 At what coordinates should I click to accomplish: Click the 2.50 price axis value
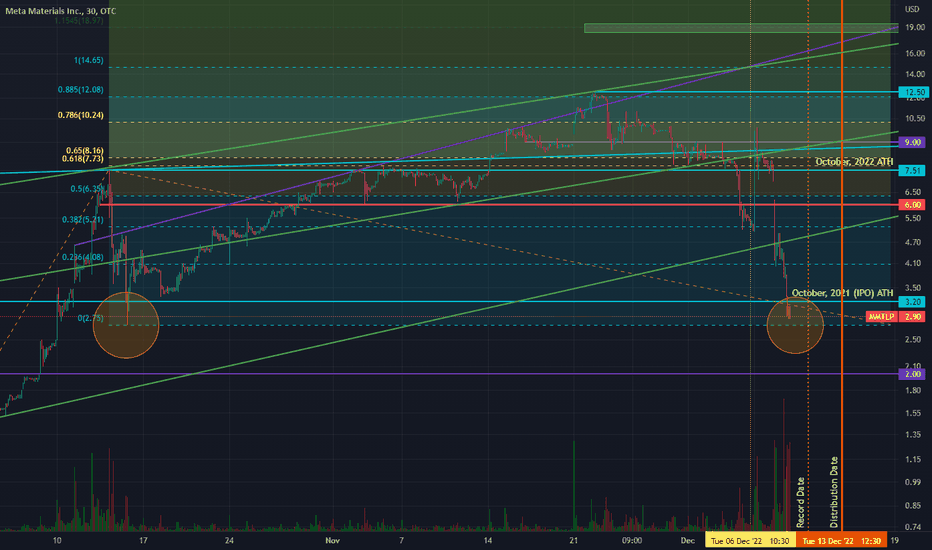coord(912,340)
